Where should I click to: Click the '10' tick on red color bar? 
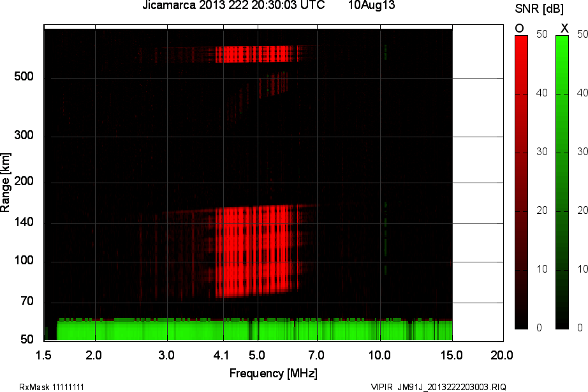[542, 269]
